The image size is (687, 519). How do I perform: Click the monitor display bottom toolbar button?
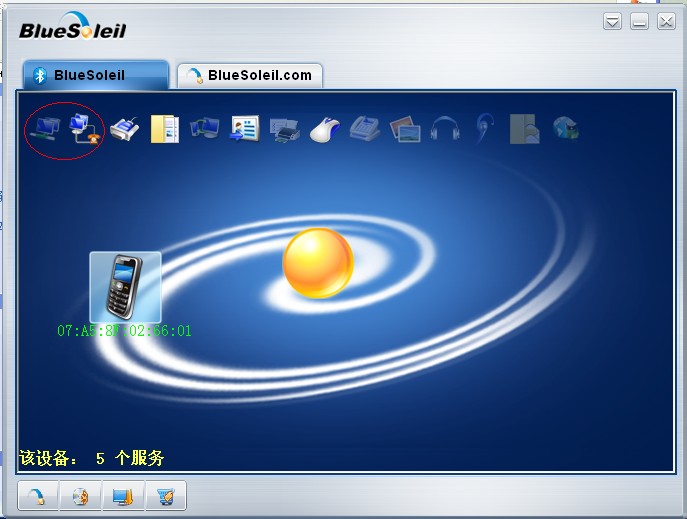pos(123,496)
